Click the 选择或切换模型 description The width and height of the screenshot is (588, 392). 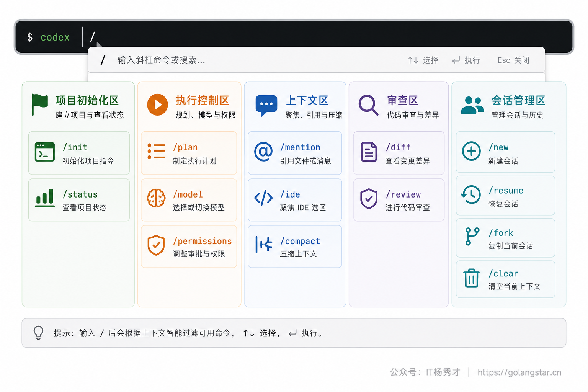pyautogui.click(x=199, y=207)
